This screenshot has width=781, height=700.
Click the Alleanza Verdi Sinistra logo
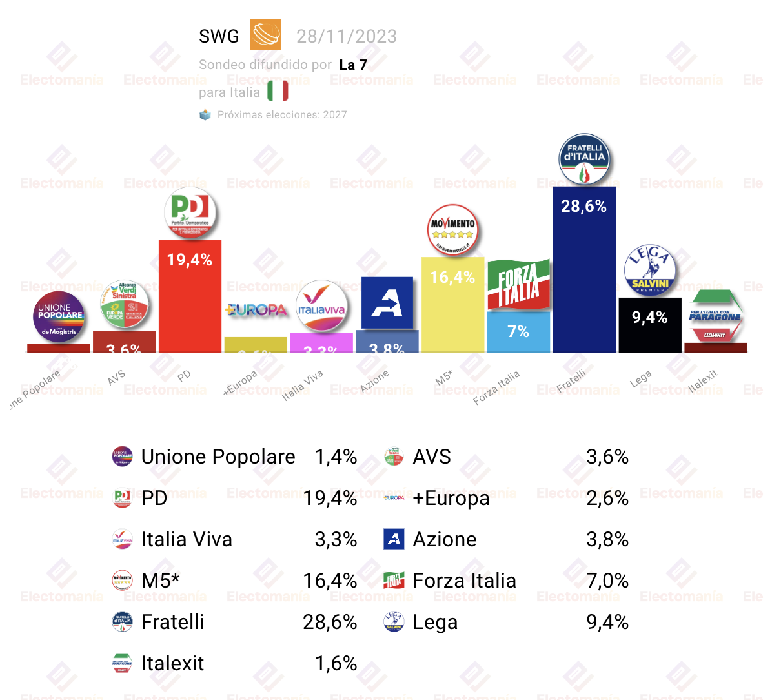click(x=125, y=305)
